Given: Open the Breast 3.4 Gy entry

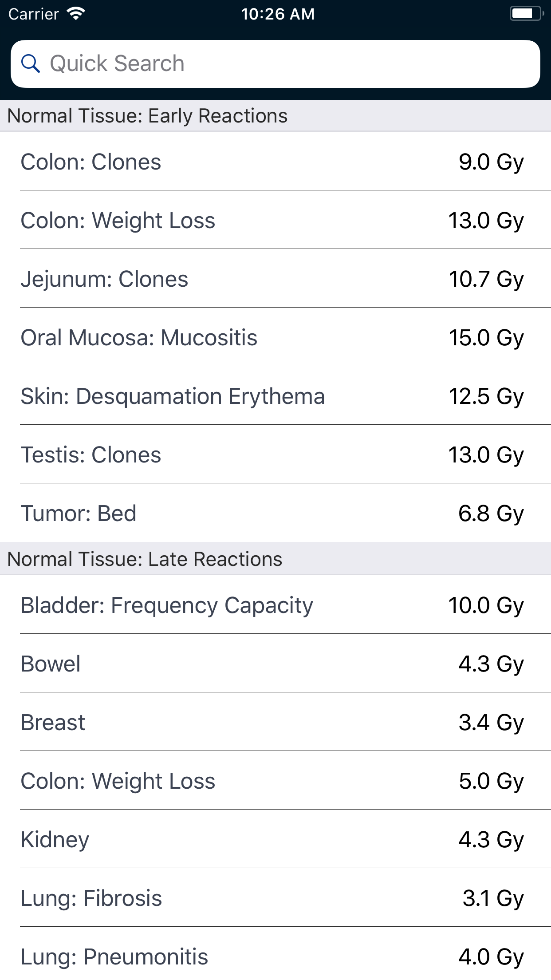Looking at the screenshot, I should [x=275, y=722].
